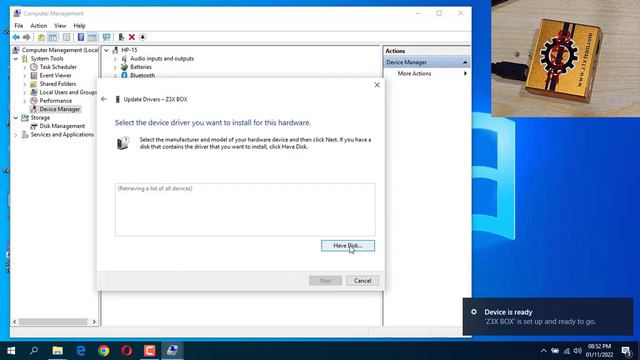640x360 pixels.
Task: Click the Up one level folder icon
Action: tap(41, 38)
